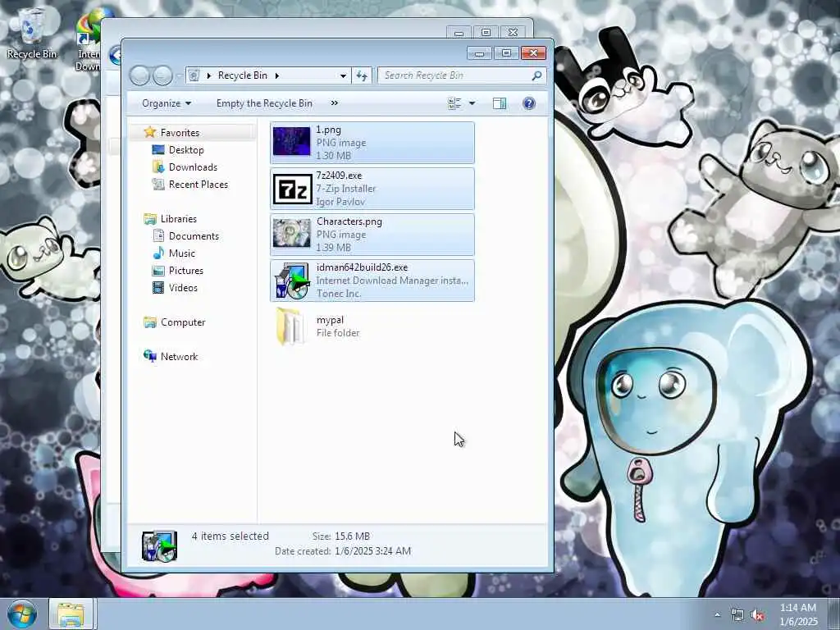Open the Organize dropdown menu
The width and height of the screenshot is (840, 630).
166,103
